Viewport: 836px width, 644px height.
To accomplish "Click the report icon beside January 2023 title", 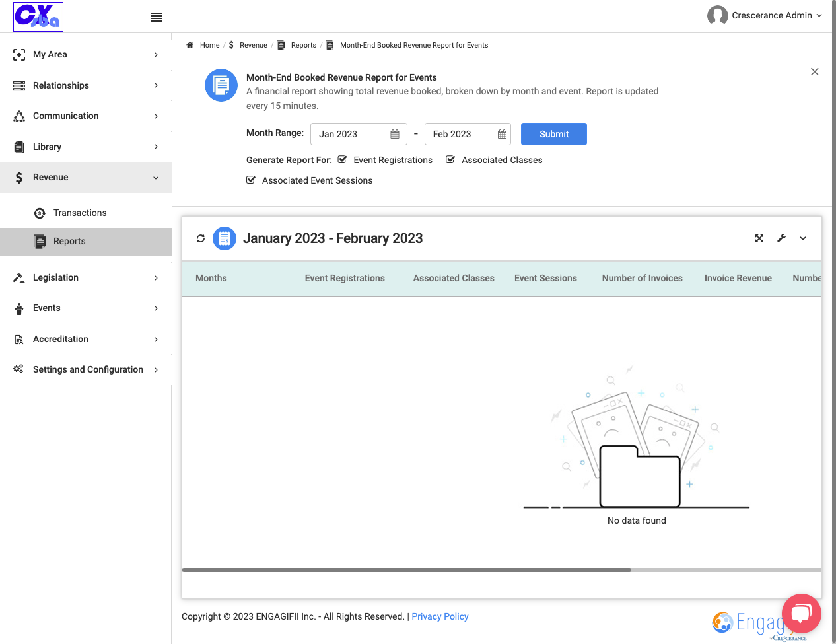I will [x=225, y=238].
